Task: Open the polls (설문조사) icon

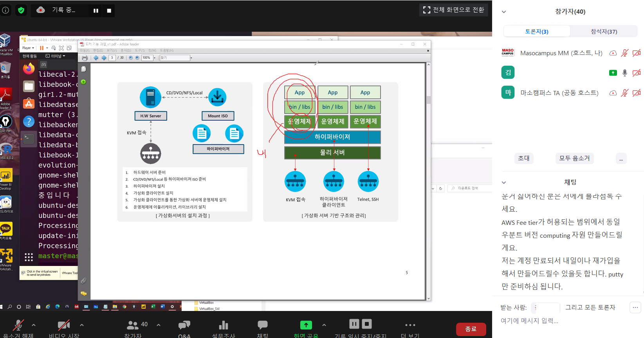Action: click(224, 326)
